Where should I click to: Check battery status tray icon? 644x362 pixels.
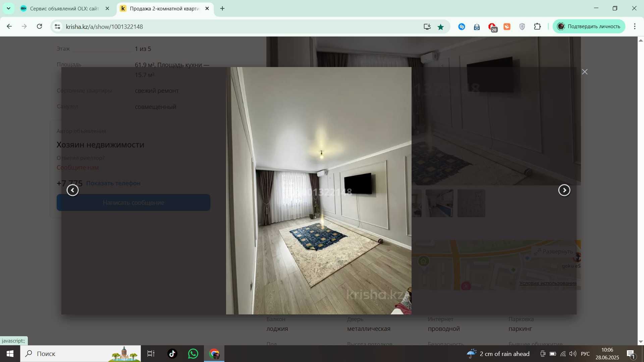(x=553, y=354)
